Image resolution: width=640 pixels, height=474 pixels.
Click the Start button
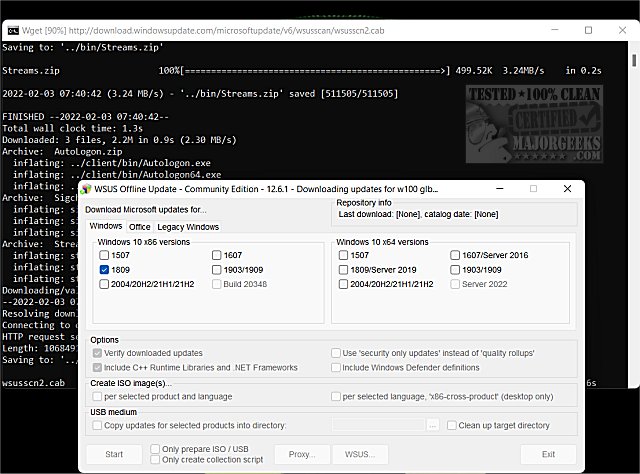pos(114,454)
